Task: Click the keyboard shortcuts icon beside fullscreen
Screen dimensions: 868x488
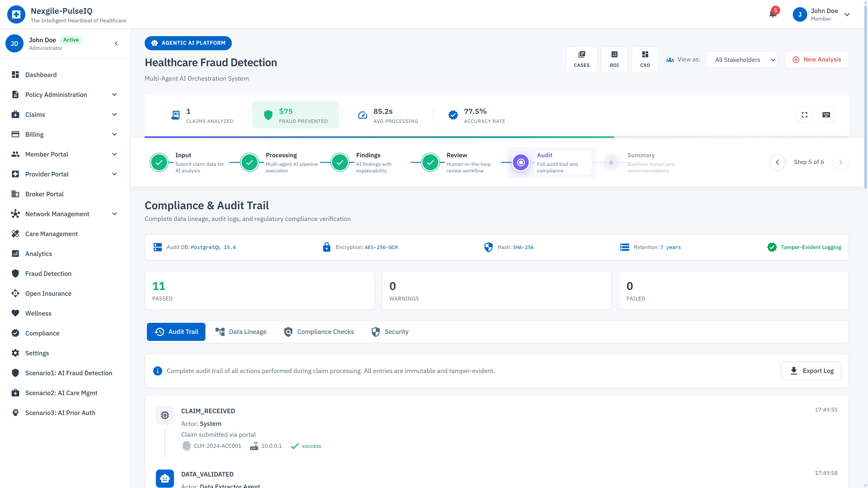Action: coord(826,115)
